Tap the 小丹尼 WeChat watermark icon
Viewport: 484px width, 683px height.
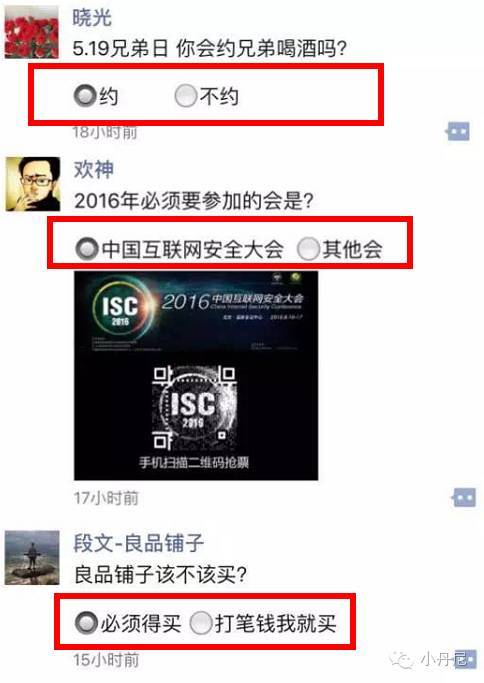click(402, 659)
